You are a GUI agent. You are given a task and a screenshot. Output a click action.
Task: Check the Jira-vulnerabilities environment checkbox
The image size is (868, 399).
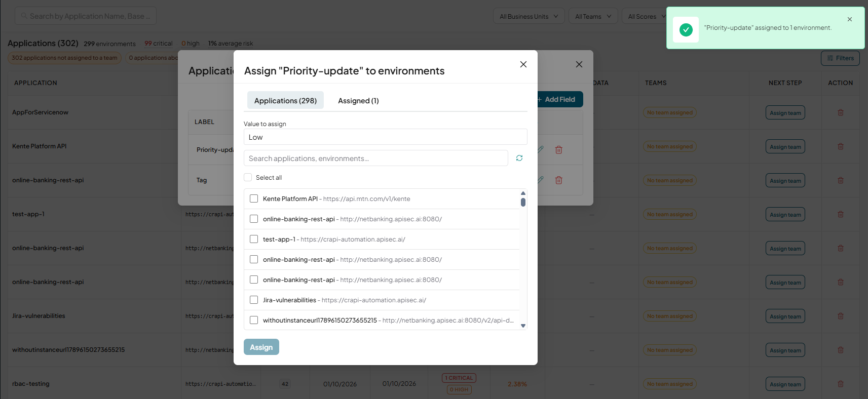click(x=254, y=300)
